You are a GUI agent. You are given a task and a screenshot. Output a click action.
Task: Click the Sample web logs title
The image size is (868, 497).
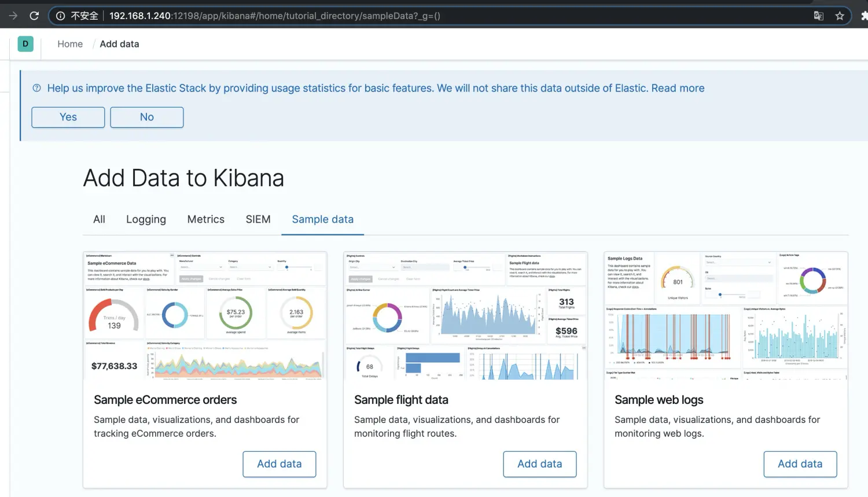659,400
